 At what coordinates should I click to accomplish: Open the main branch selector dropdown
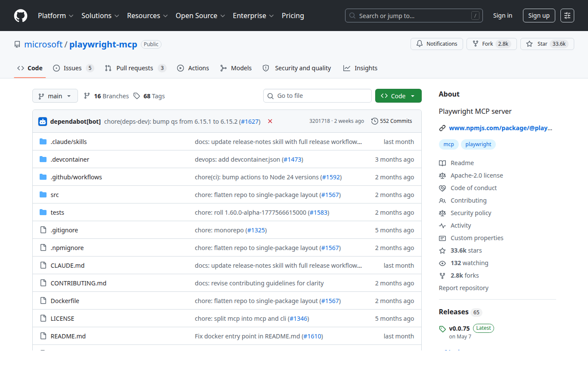click(55, 96)
